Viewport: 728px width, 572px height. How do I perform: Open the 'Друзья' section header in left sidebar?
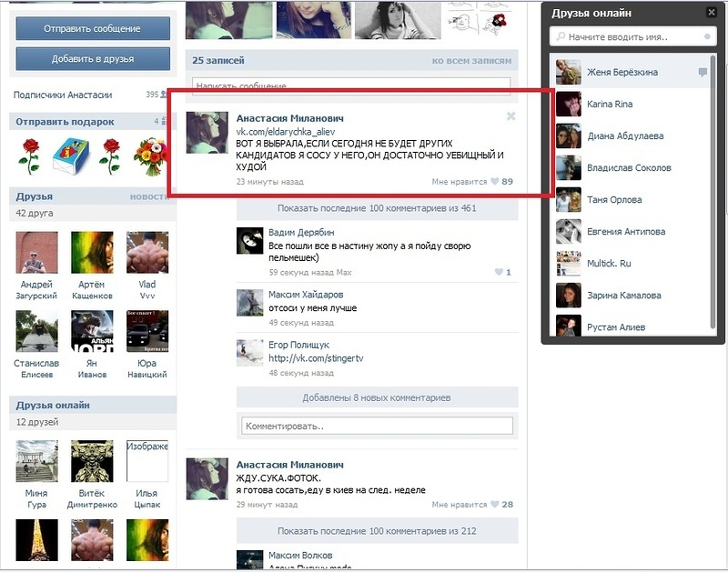point(35,196)
